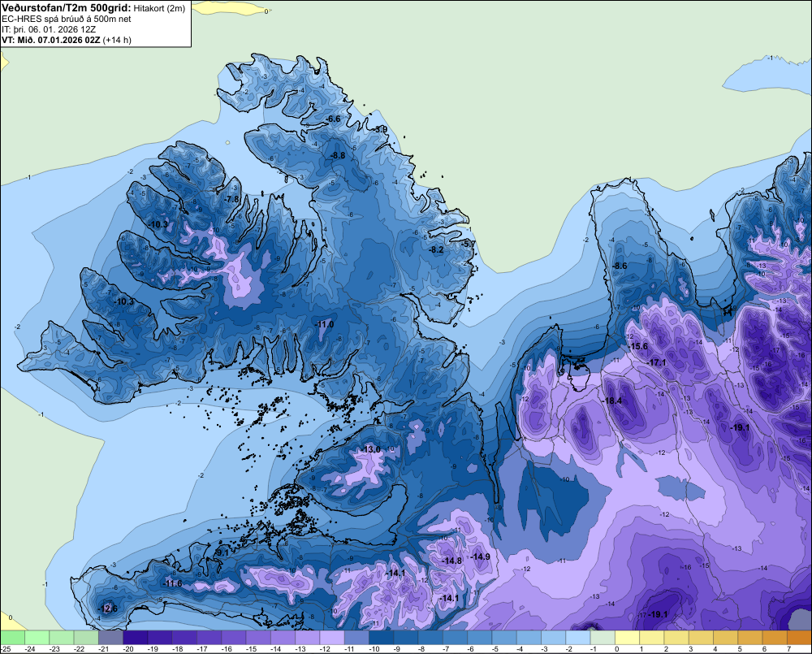Click the legend scale number '-16'

point(227,649)
